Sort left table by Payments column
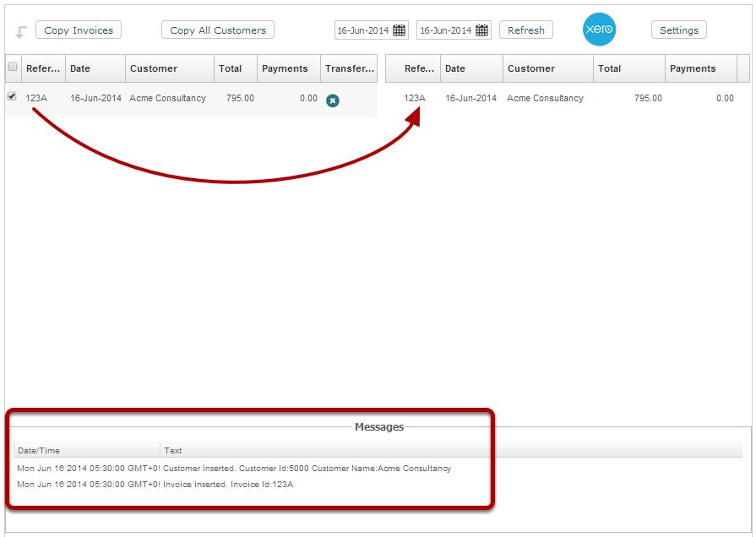756x537 pixels. pos(289,68)
